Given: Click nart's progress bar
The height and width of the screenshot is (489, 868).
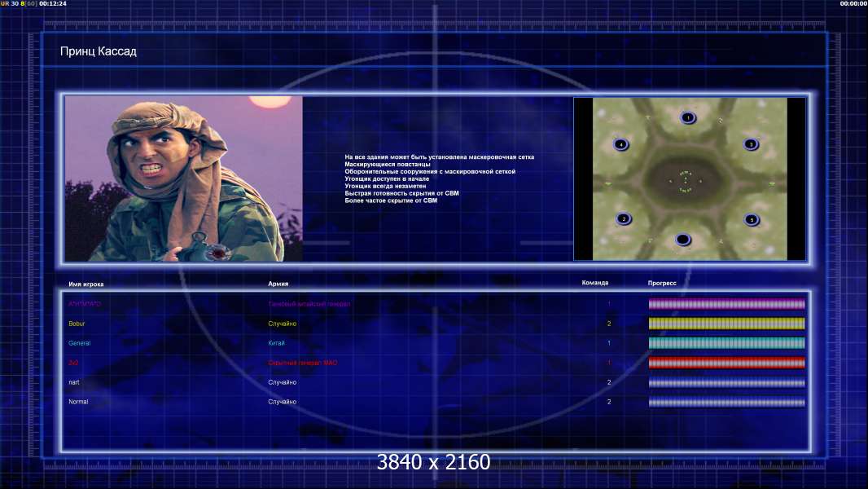Looking at the screenshot, I should (726, 383).
